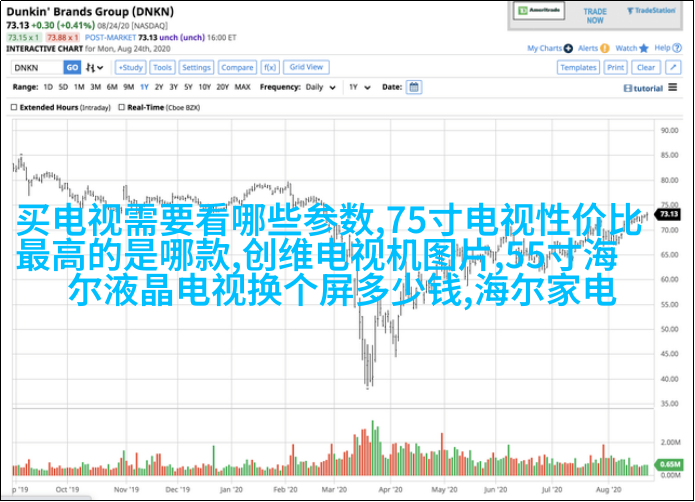Select the 9M range
This screenshot has height=502, width=695.
[x=129, y=87]
